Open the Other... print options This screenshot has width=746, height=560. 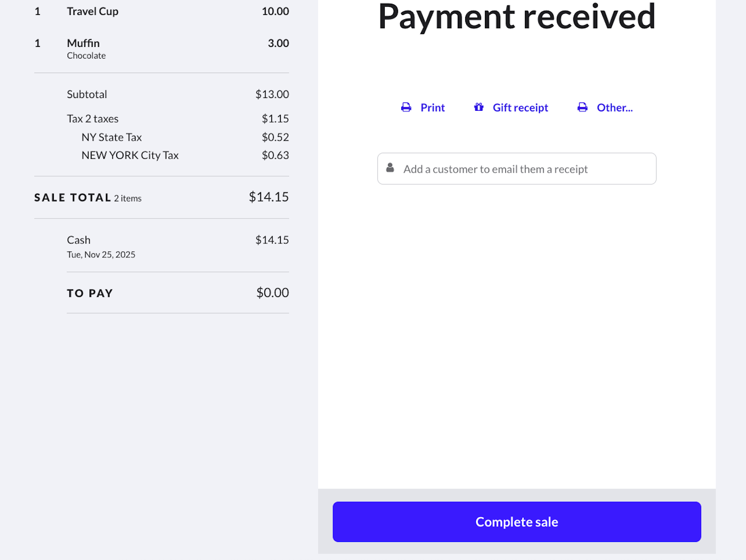coord(614,108)
